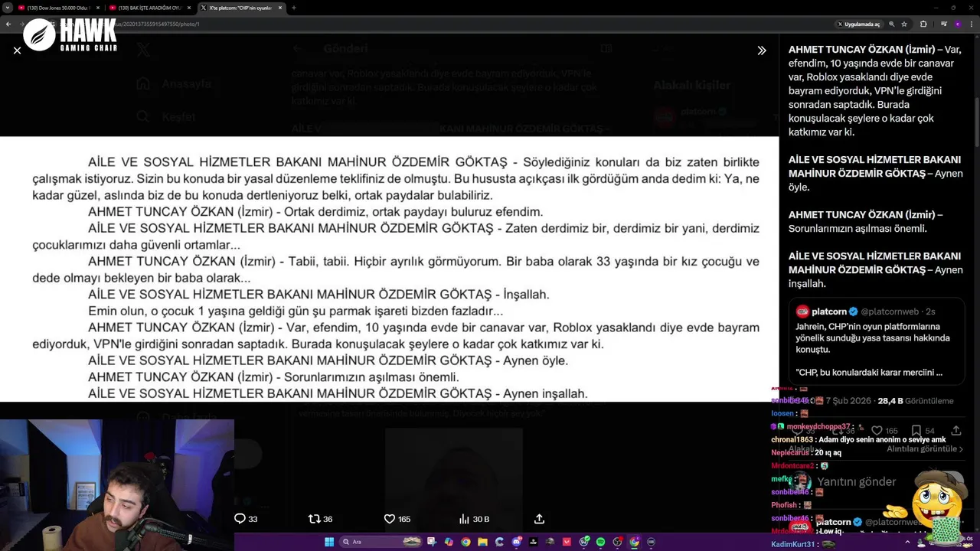Open Discord from the taskbar

(517, 542)
